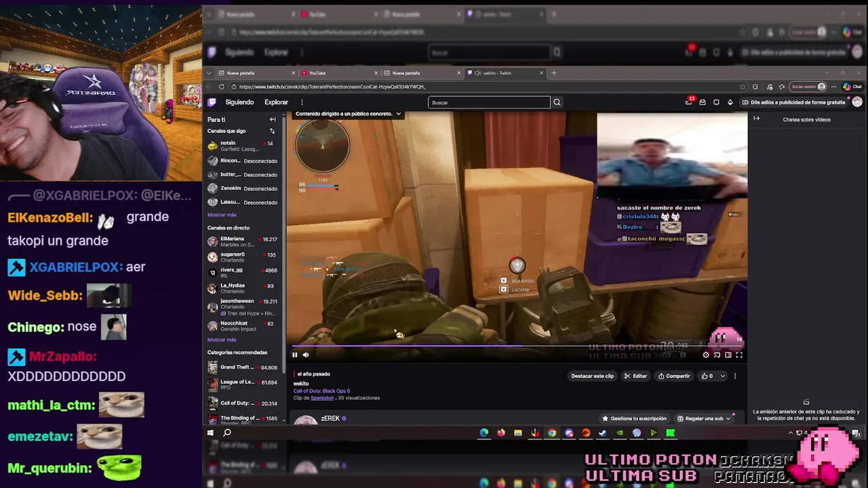The width and height of the screenshot is (868, 488).
Task: Click the picture-in-picture player icon
Action: tap(717, 354)
